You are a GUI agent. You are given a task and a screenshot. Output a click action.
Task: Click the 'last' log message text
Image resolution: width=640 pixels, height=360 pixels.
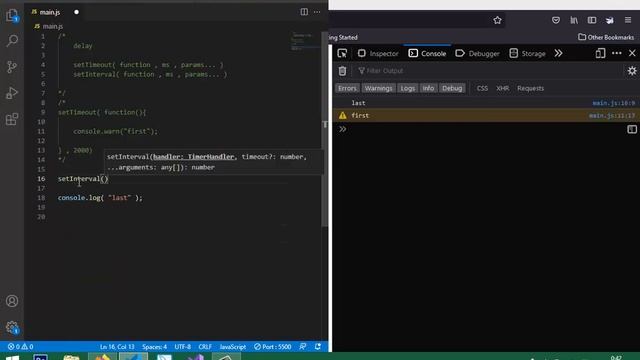coord(358,103)
